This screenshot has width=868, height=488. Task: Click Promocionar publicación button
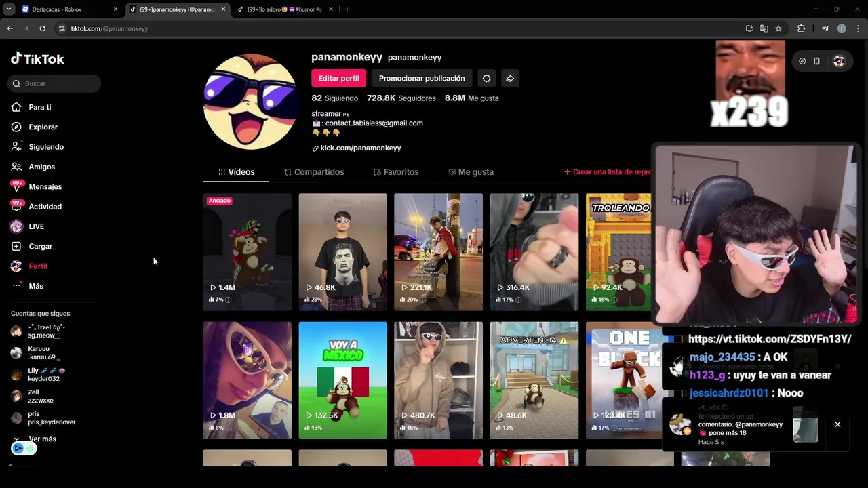coord(422,79)
